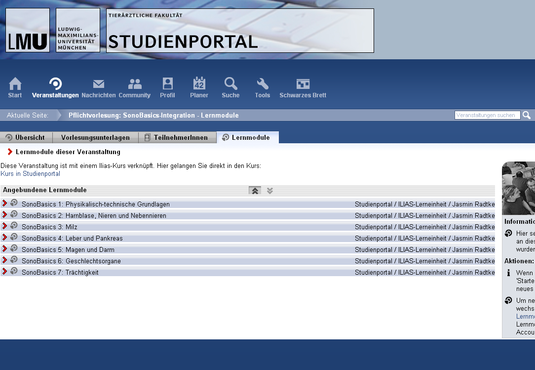Click the magnifier next to Veranstaltungen suchen
The height and width of the screenshot is (370, 535).
point(526,115)
